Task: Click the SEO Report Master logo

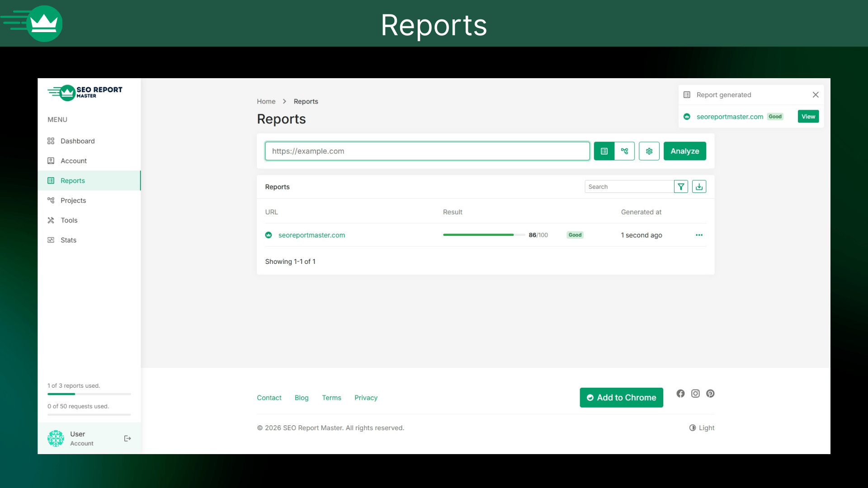Action: (84, 93)
